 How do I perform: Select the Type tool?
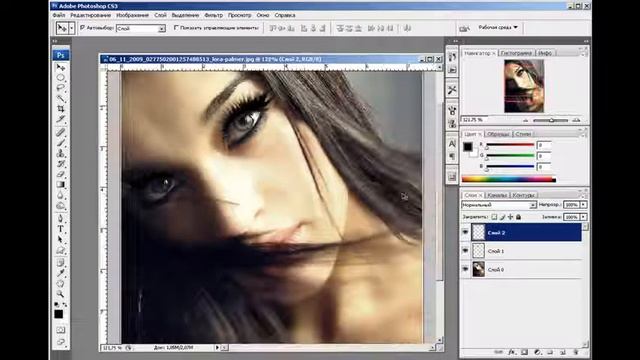pyautogui.click(x=60, y=229)
